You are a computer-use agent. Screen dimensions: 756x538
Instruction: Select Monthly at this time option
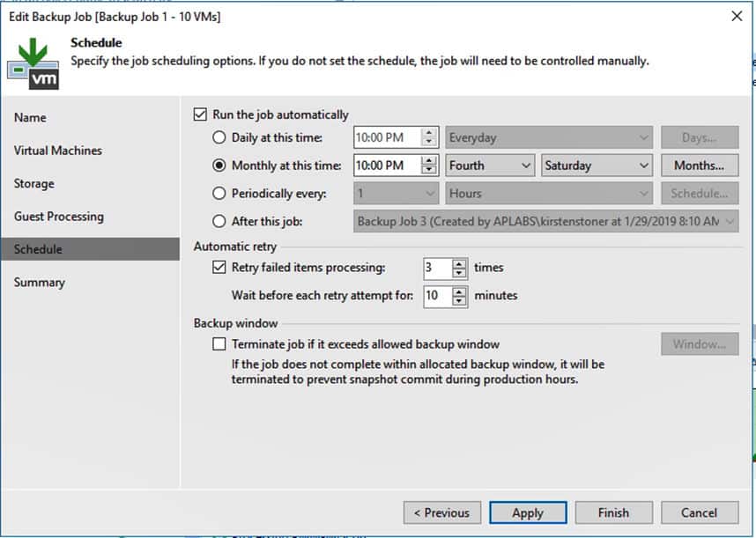(x=219, y=166)
